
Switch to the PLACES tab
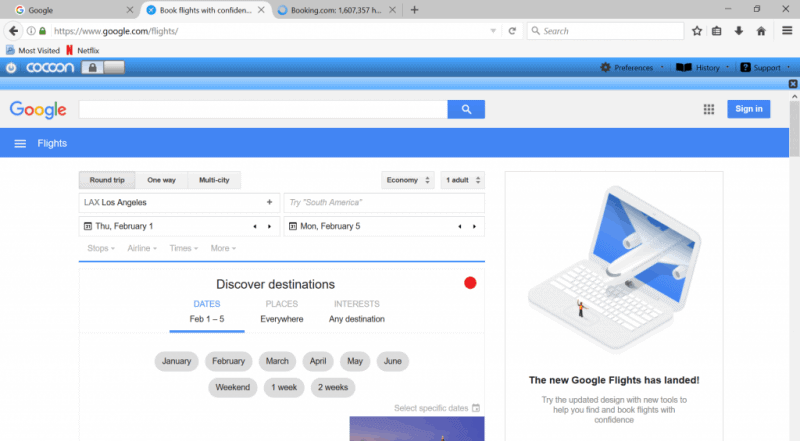point(282,312)
